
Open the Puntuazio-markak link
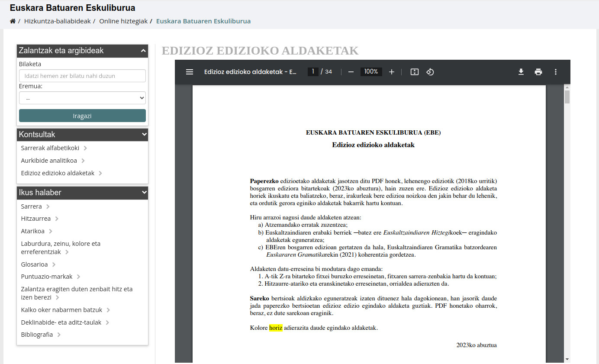(47, 277)
